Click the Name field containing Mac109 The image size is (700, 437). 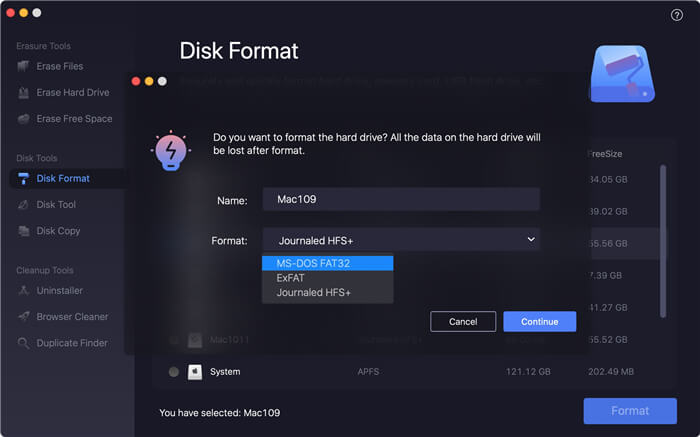click(401, 199)
